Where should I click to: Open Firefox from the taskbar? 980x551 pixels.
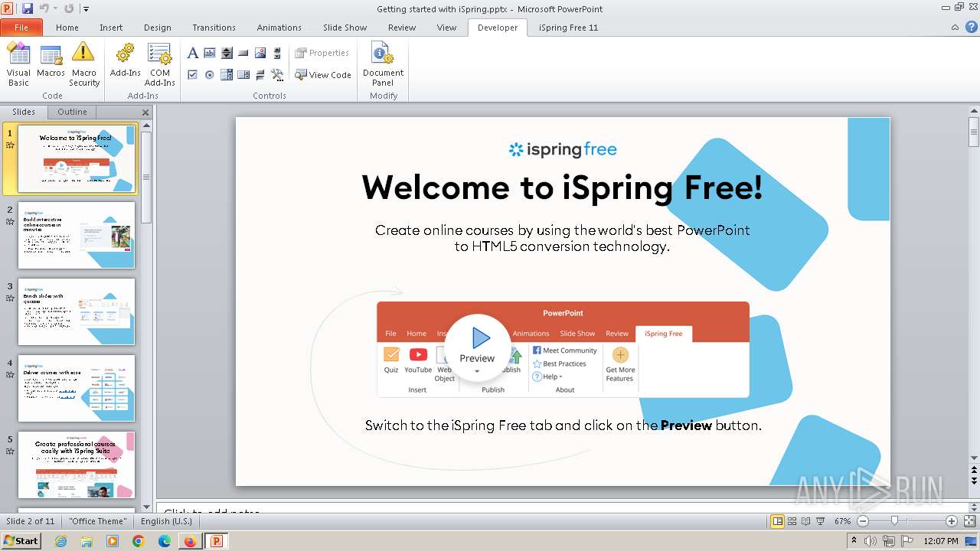pos(190,541)
